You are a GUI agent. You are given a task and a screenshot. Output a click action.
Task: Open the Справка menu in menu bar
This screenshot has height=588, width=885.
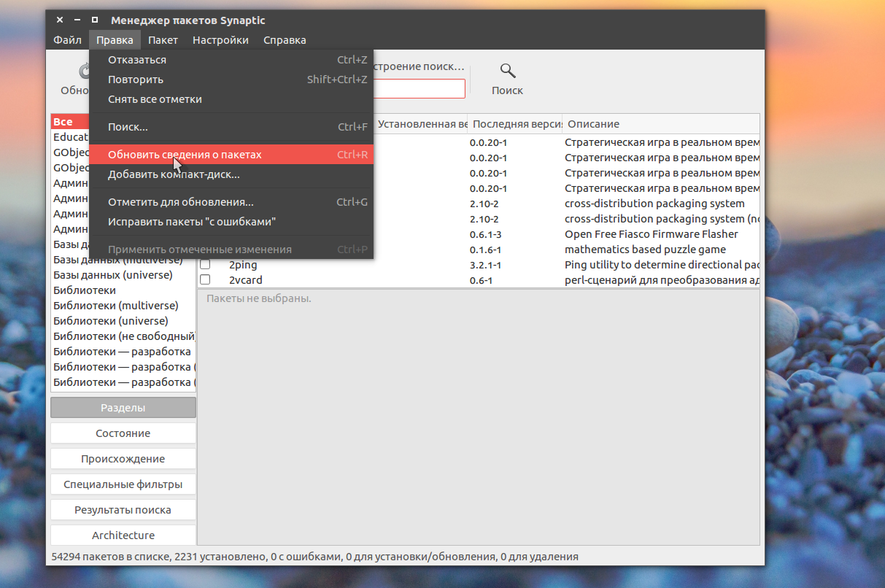coord(285,40)
